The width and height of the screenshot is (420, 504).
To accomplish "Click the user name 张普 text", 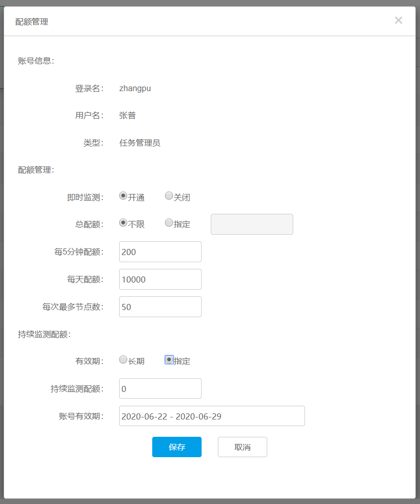I will click(x=127, y=116).
